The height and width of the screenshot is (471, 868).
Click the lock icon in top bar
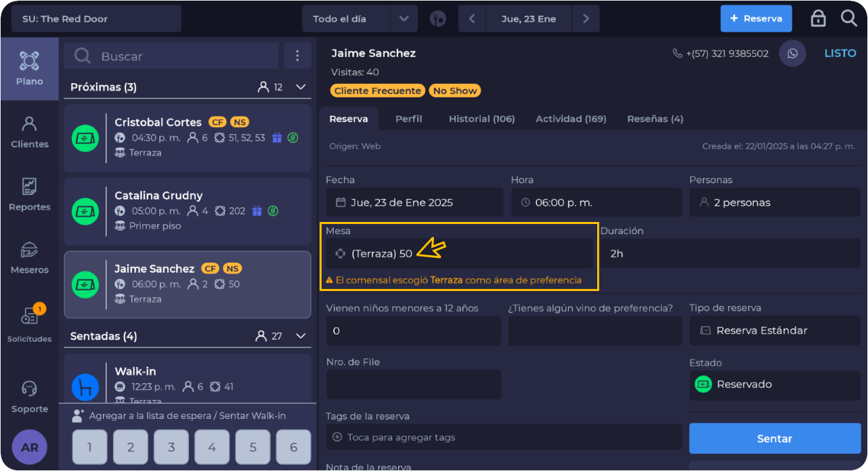[818, 19]
